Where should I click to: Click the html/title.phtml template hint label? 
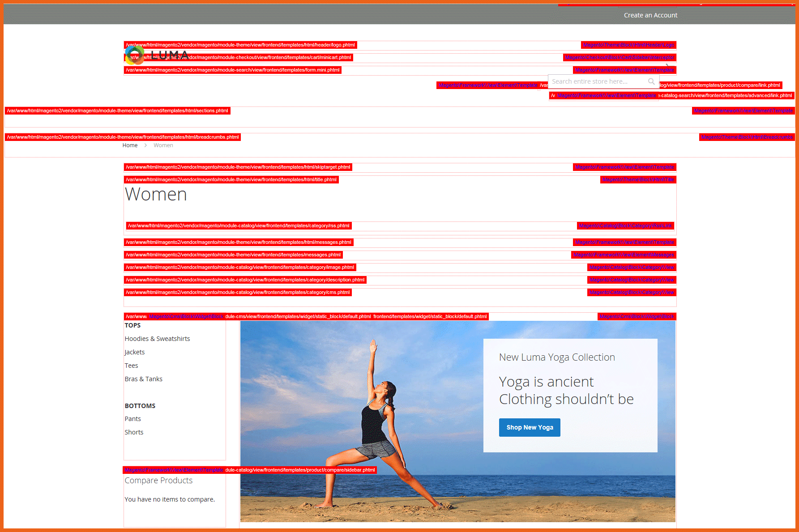[x=231, y=179]
